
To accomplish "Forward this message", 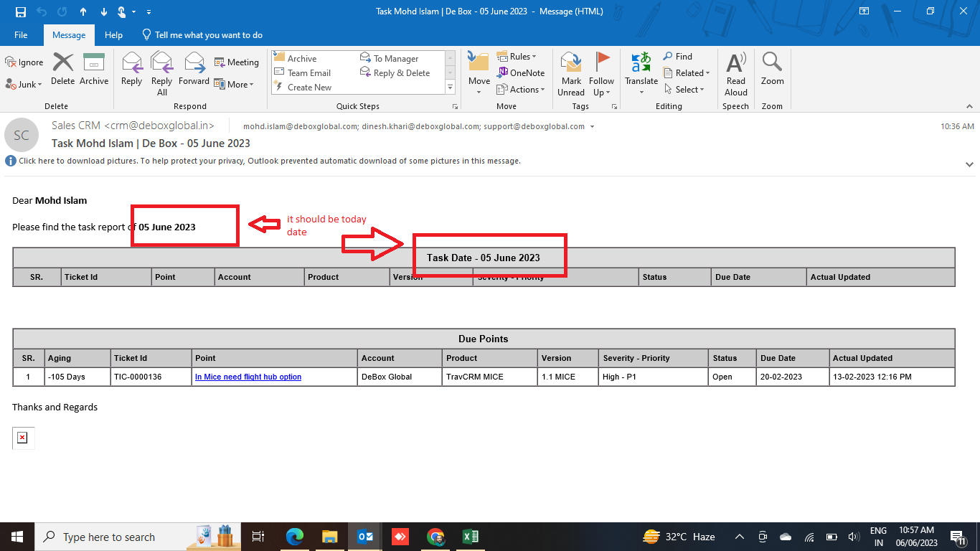I will [x=194, y=69].
